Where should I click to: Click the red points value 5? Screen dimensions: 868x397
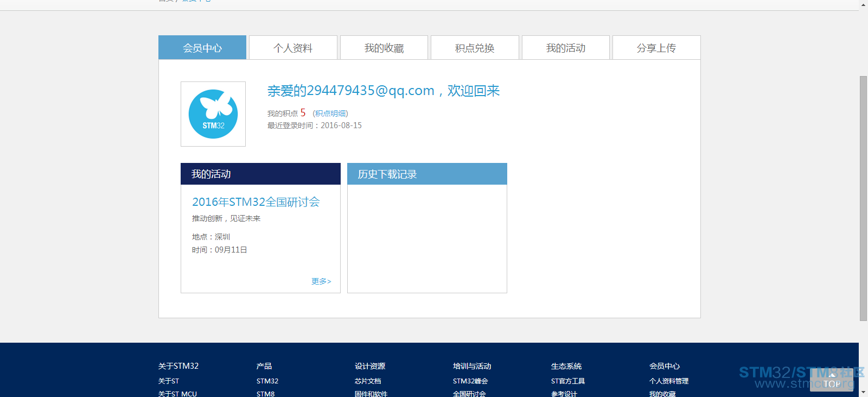(x=303, y=112)
